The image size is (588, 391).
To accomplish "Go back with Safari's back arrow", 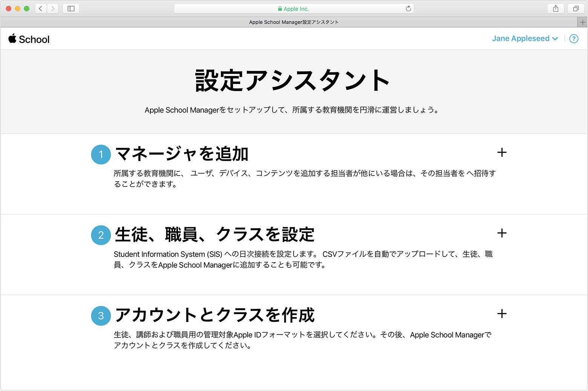I will (x=41, y=8).
